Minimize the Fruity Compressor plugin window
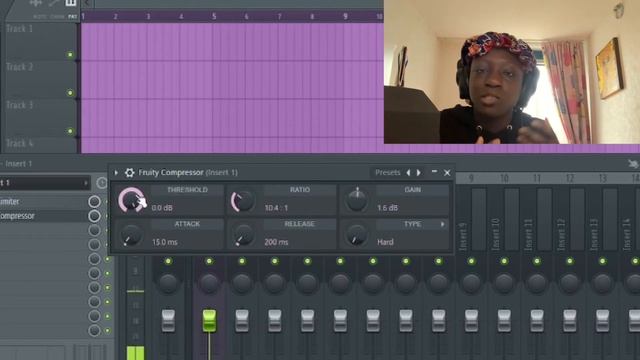The width and height of the screenshot is (640, 360). tap(434, 172)
